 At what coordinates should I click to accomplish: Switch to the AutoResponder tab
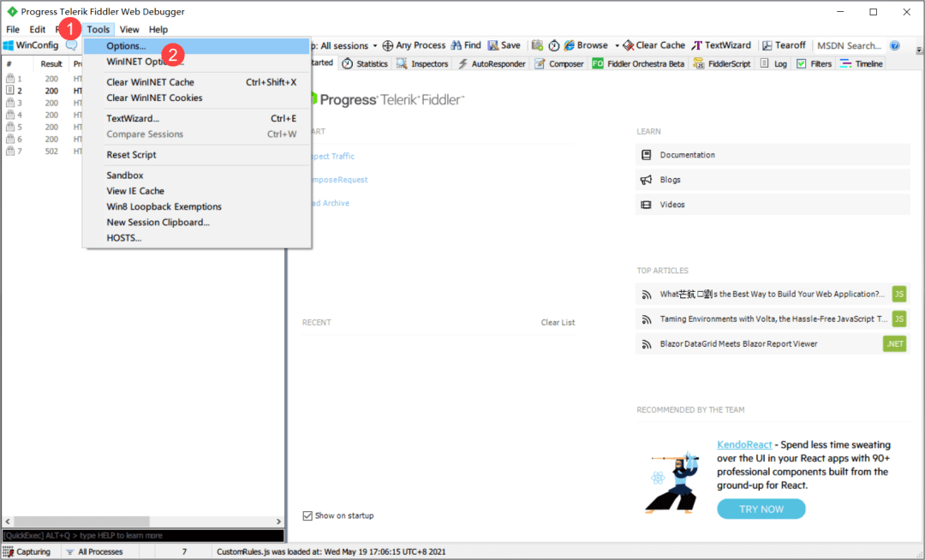(492, 63)
